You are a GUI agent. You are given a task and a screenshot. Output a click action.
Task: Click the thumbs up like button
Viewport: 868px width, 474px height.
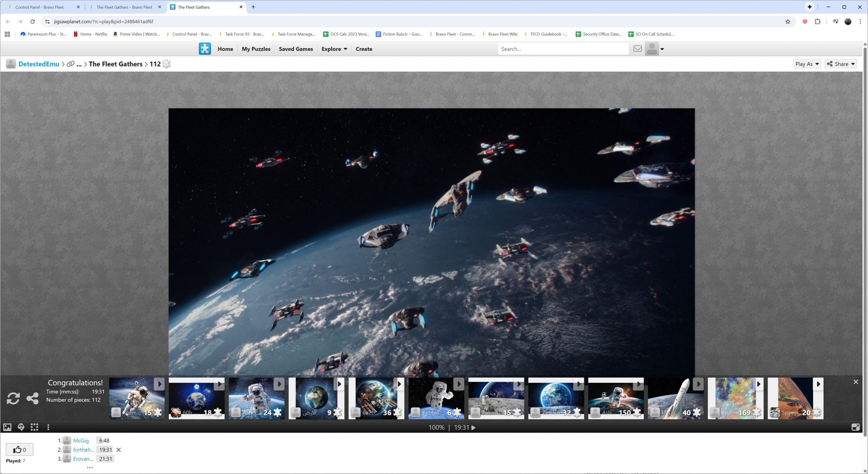[19, 450]
